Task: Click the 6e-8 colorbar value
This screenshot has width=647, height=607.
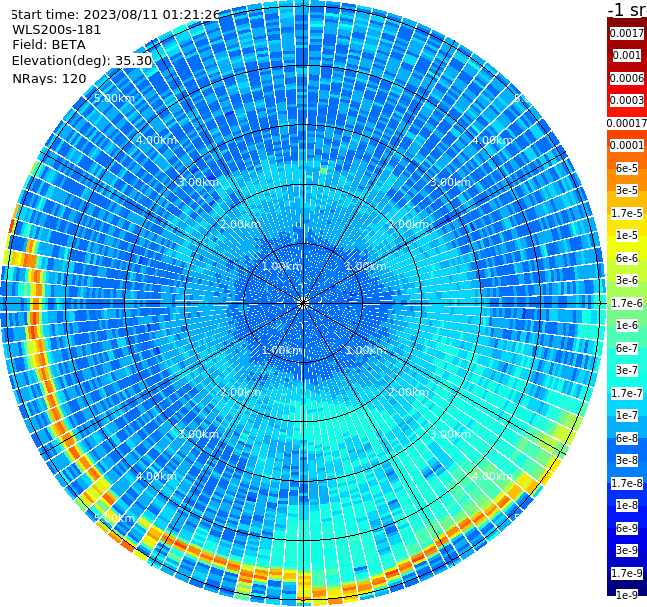Action: click(627, 438)
